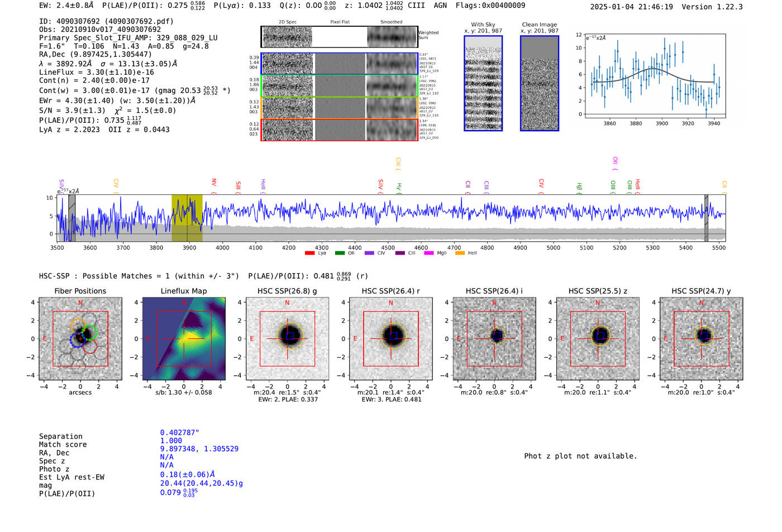Click the orange CIII label above Hγ
The width and height of the screenshot is (782, 532).
[398, 164]
